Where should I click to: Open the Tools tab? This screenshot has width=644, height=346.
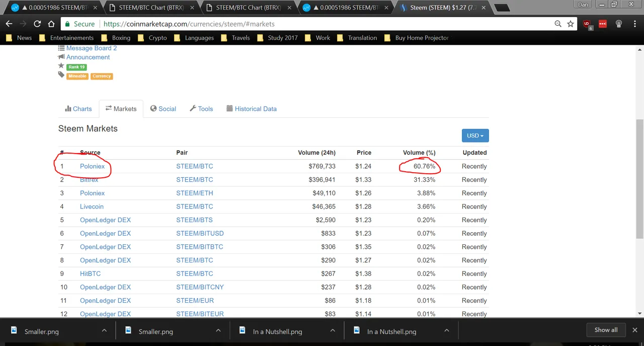click(201, 109)
